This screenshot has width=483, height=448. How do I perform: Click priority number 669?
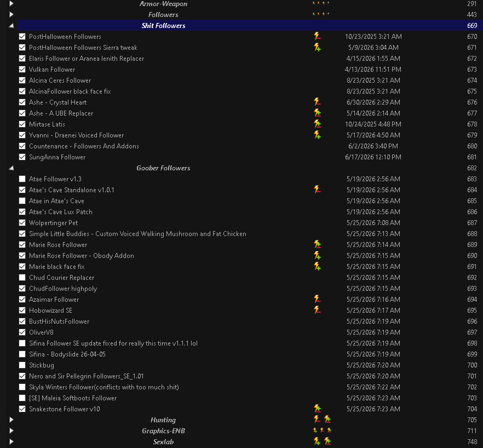pyautogui.click(x=472, y=26)
